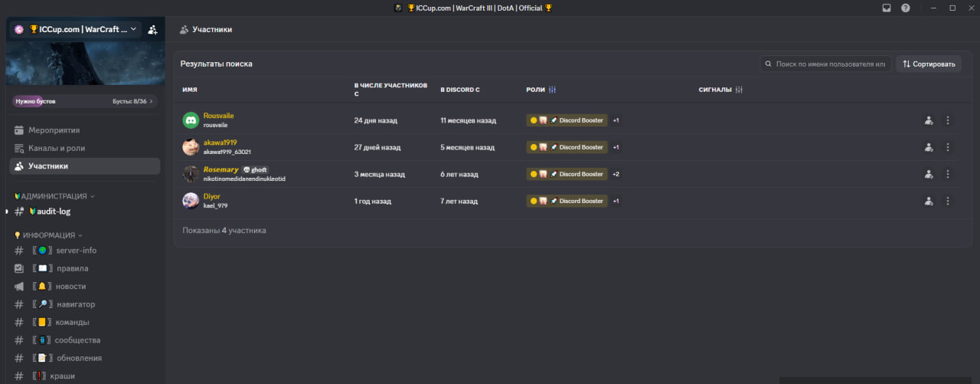Expand +1 extra roles for Diyor
This screenshot has width=980, height=384.
pyautogui.click(x=616, y=201)
